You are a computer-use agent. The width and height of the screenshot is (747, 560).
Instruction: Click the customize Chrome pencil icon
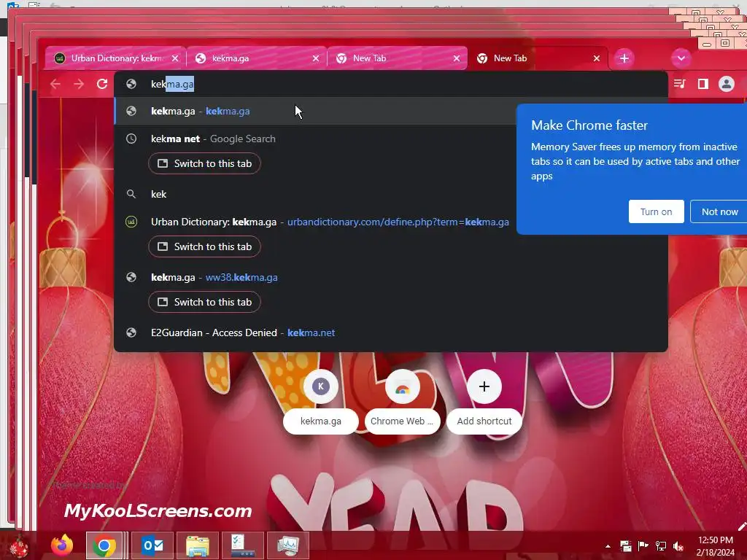(x=741, y=526)
